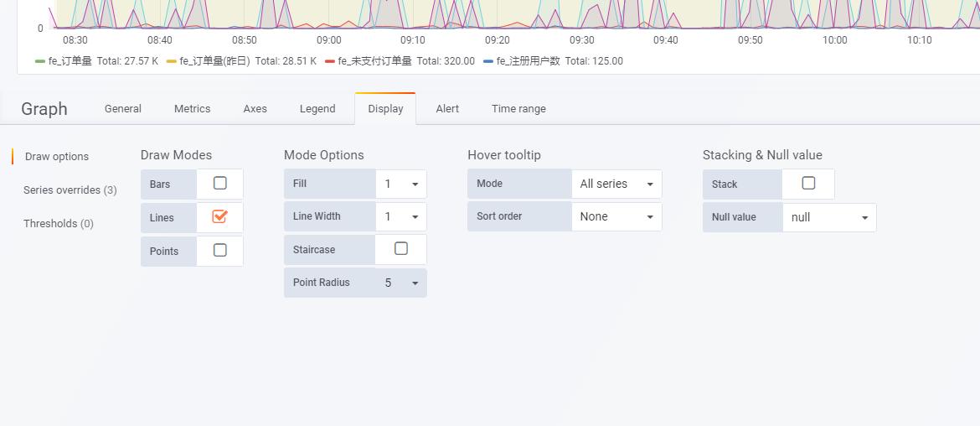
Task: Expand the Point Radius dropdown
Action: coord(401,283)
